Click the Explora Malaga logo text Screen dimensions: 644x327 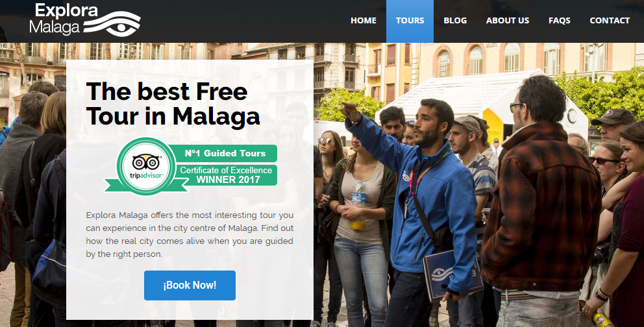pyautogui.click(x=63, y=19)
